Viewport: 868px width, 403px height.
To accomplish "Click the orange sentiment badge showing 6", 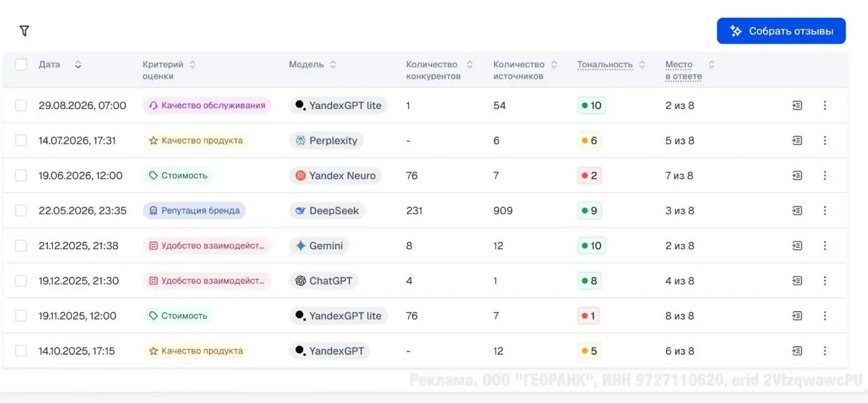I will pos(589,140).
